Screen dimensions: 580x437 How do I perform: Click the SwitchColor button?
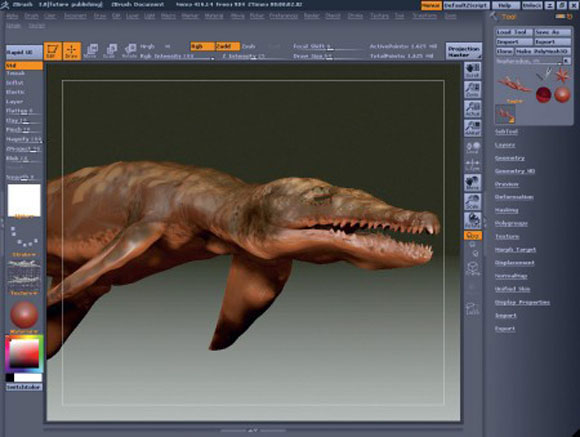tap(24, 387)
